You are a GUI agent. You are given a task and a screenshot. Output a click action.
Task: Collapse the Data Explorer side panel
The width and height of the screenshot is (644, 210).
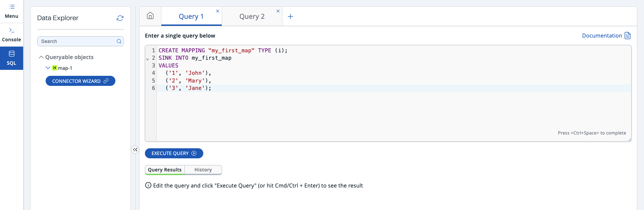pyautogui.click(x=135, y=150)
